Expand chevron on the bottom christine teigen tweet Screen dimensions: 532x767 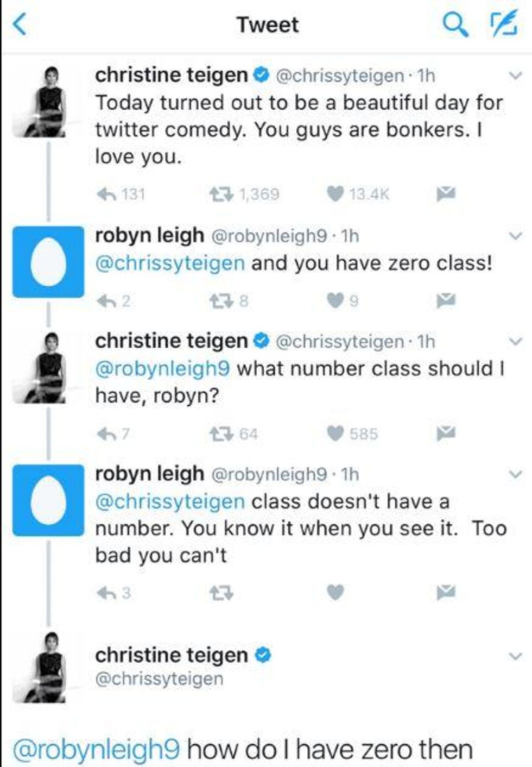tap(515, 656)
